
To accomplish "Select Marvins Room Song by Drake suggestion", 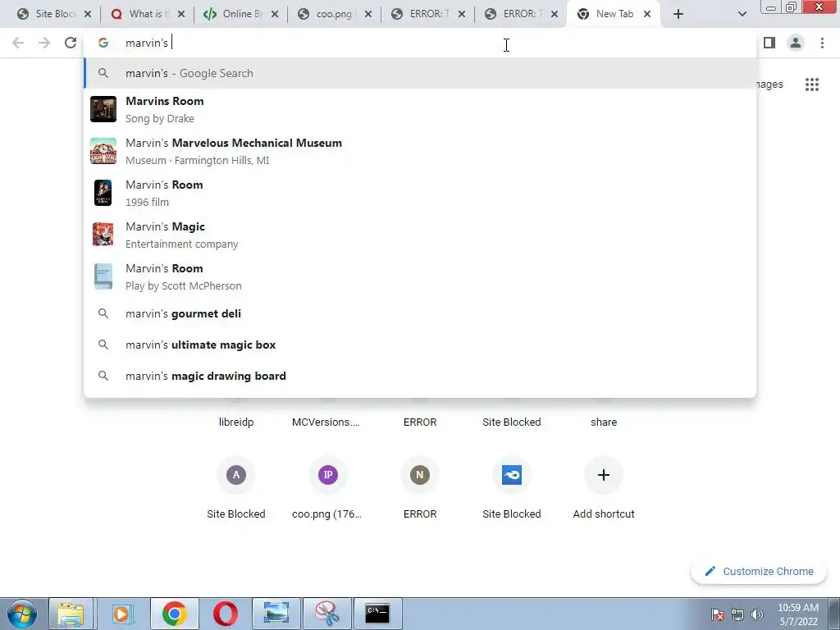I will (420, 109).
